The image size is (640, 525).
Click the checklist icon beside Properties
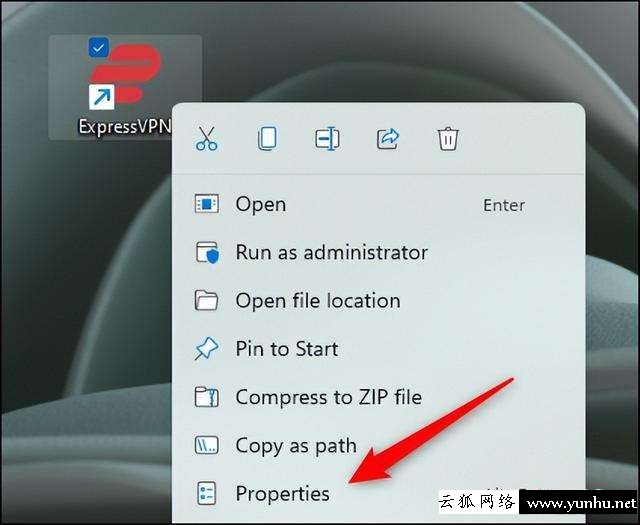207,493
